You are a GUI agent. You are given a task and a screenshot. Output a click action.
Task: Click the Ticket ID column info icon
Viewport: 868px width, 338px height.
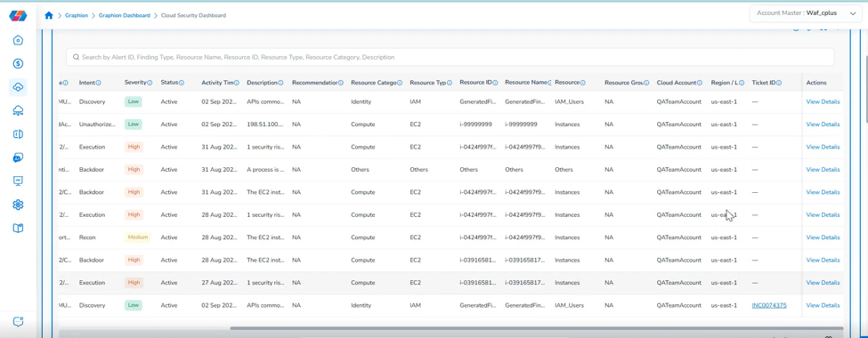pyautogui.click(x=779, y=83)
